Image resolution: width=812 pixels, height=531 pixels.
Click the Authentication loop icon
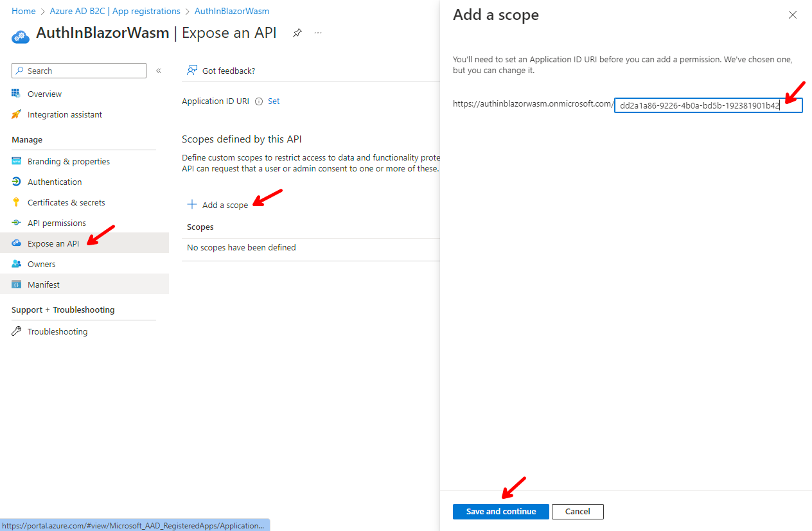click(x=16, y=182)
